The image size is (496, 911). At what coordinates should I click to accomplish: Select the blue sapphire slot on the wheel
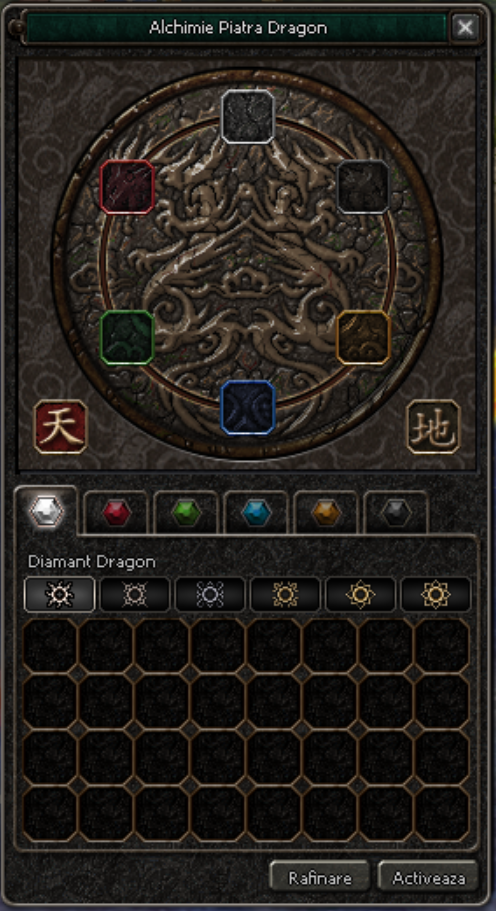(247, 407)
